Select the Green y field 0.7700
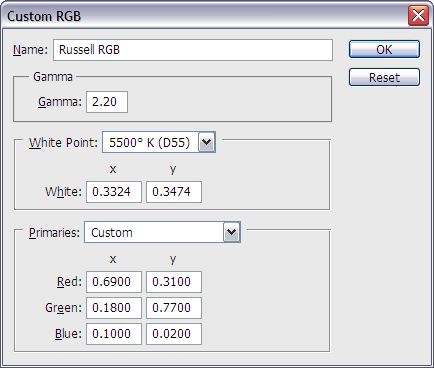Screen dimensions: 434x368 point(174,308)
